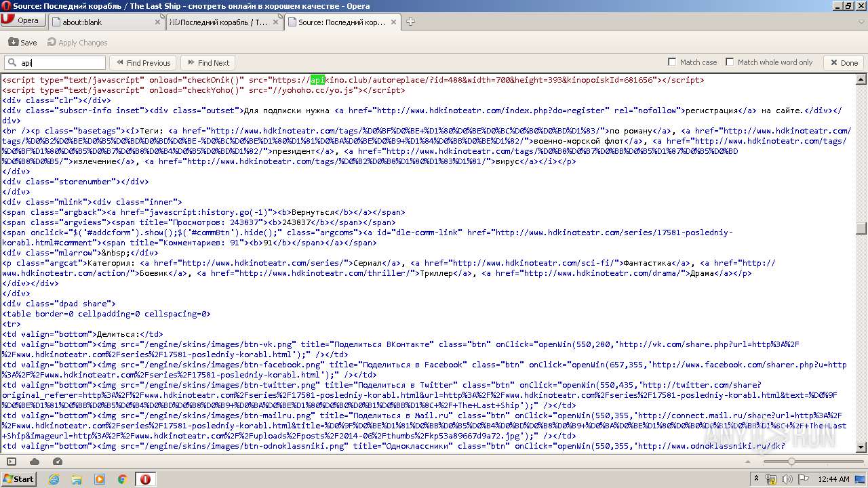Open Windows Media Player from taskbar

tap(100, 479)
